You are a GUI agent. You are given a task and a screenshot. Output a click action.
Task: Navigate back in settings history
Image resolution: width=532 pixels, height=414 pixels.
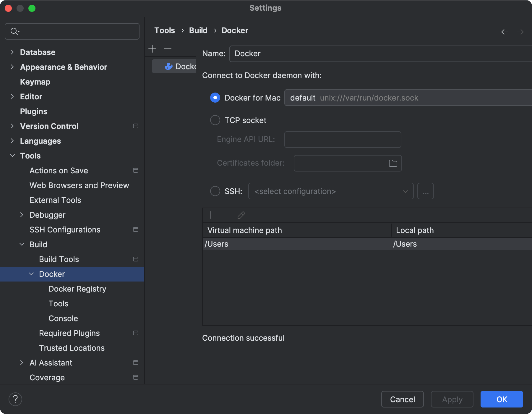[x=505, y=32]
